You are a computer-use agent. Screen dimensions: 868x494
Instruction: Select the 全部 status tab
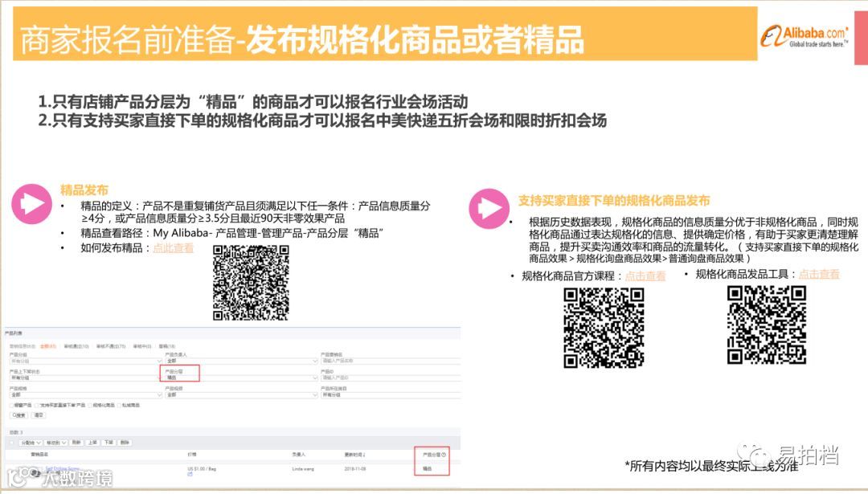click(x=48, y=346)
